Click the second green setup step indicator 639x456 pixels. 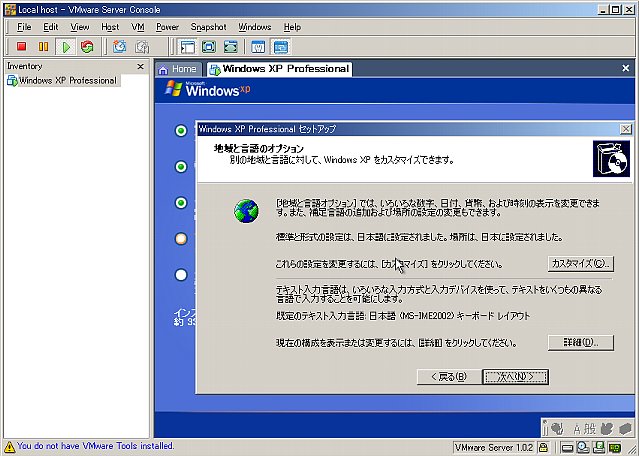tap(181, 167)
